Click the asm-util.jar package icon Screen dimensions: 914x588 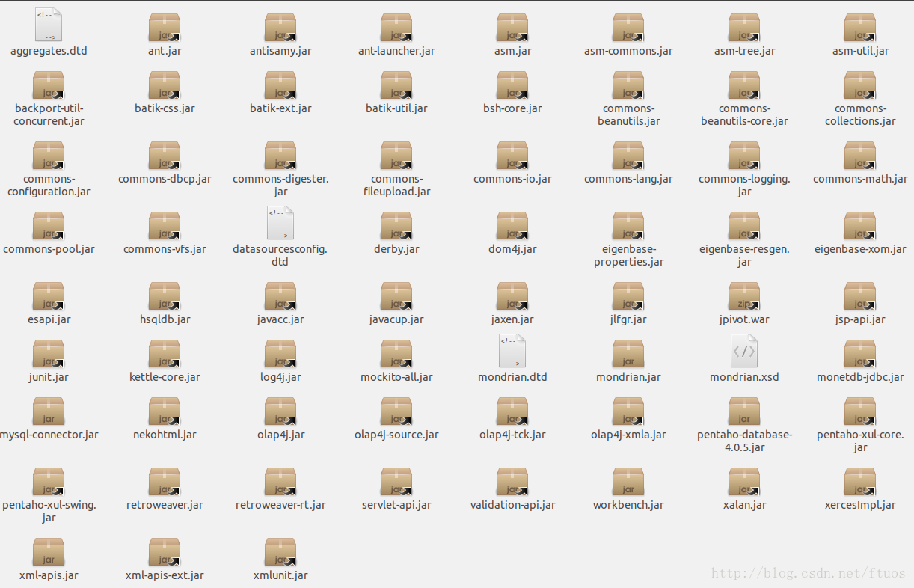[860, 28]
